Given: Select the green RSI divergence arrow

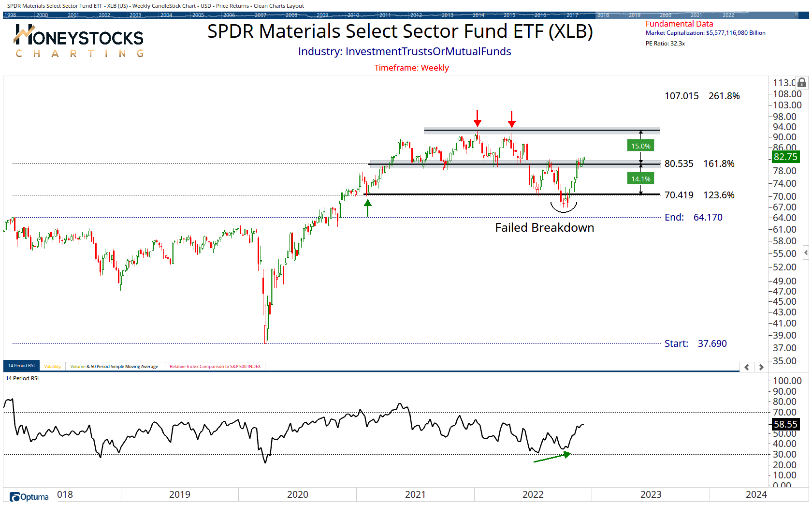Looking at the screenshot, I should click(552, 457).
